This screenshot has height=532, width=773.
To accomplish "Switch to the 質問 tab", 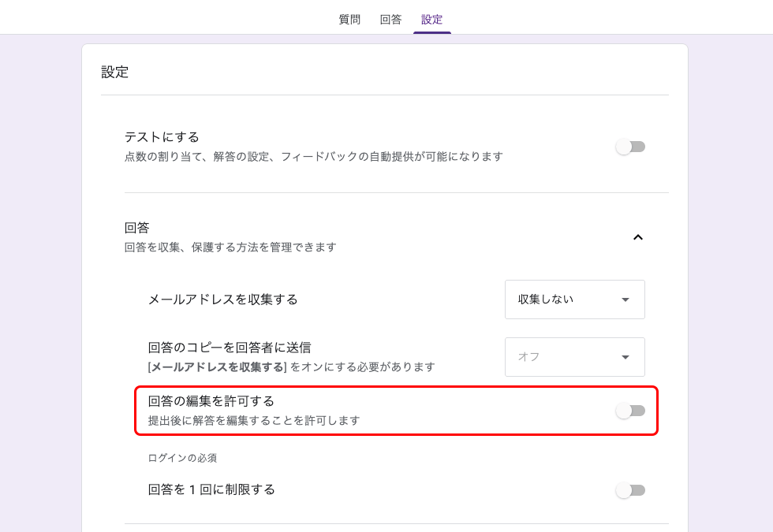I will (x=349, y=19).
